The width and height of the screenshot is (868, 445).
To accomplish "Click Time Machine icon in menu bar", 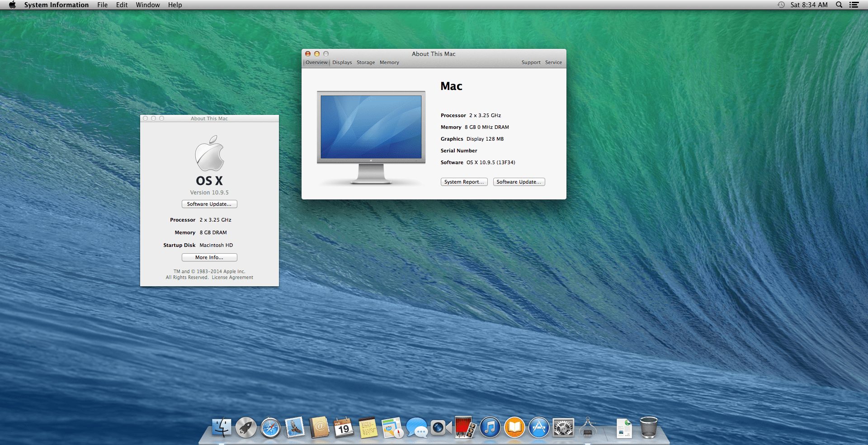I will pyautogui.click(x=781, y=5).
